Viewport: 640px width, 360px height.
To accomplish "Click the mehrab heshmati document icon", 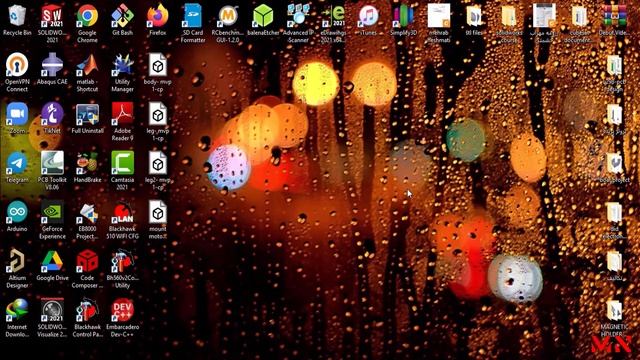I will [439, 16].
